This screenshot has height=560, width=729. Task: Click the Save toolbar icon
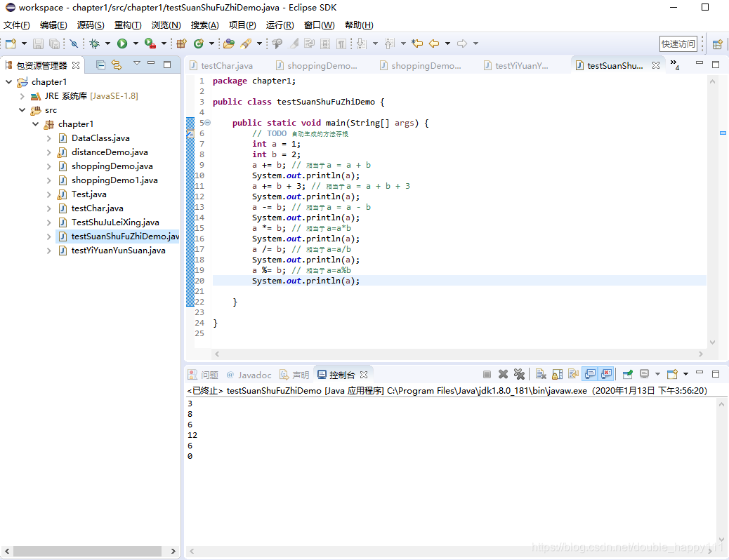point(38,44)
